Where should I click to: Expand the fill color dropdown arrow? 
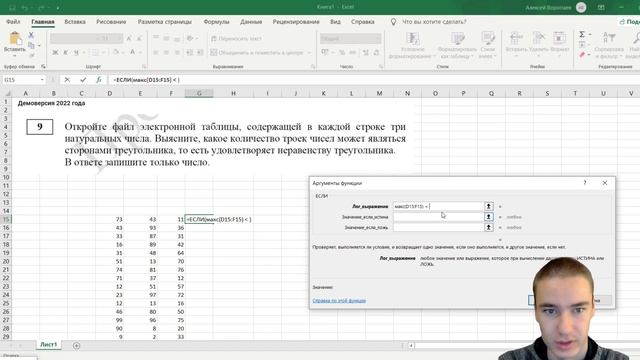(x=123, y=52)
